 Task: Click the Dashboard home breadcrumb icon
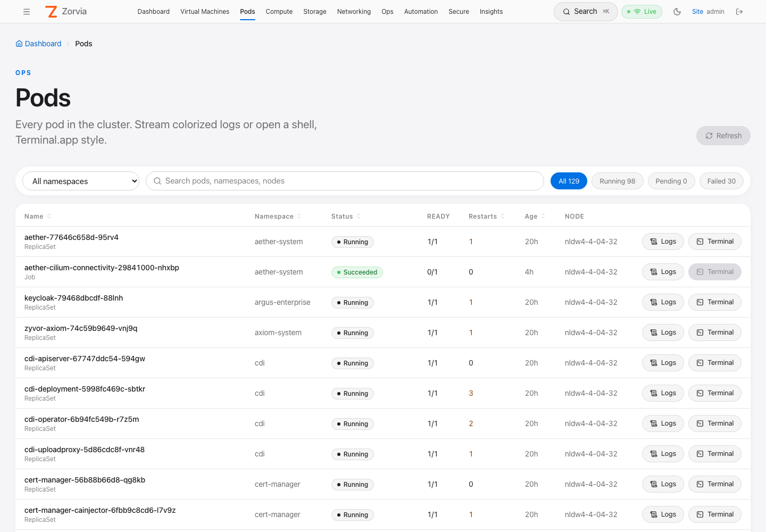[x=19, y=44]
